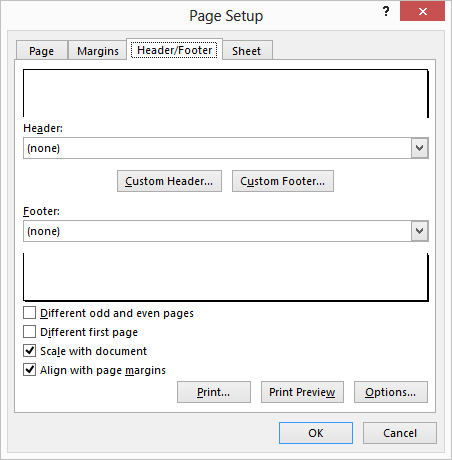Switch to the Page tab
The image size is (452, 460).
pyautogui.click(x=42, y=51)
